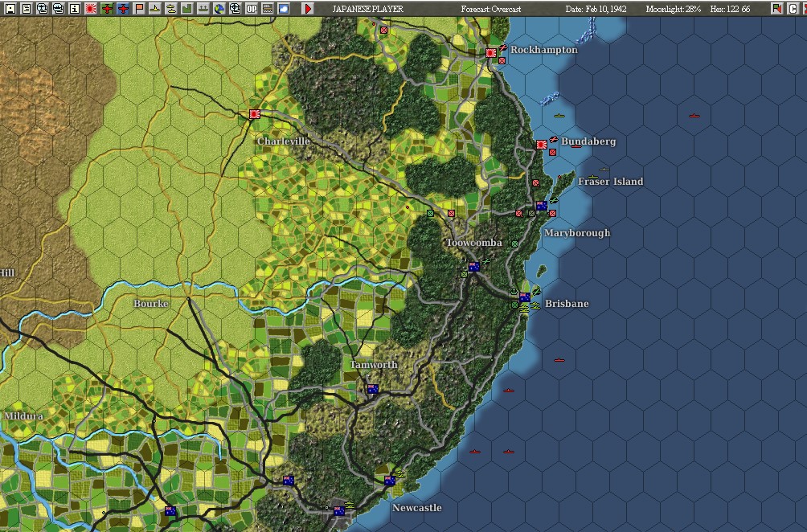
Task: Click the Tamworth town label
Action: pyautogui.click(x=374, y=365)
